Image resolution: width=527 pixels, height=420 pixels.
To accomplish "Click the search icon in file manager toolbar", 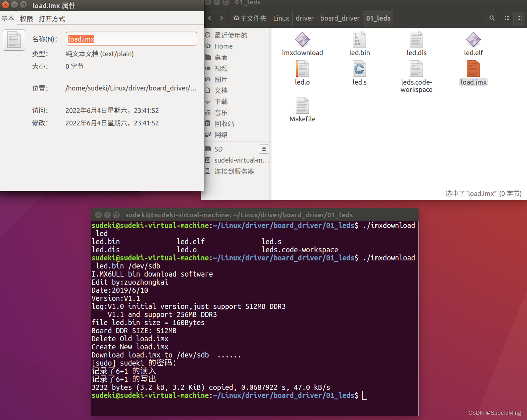I will pyautogui.click(x=492, y=18).
